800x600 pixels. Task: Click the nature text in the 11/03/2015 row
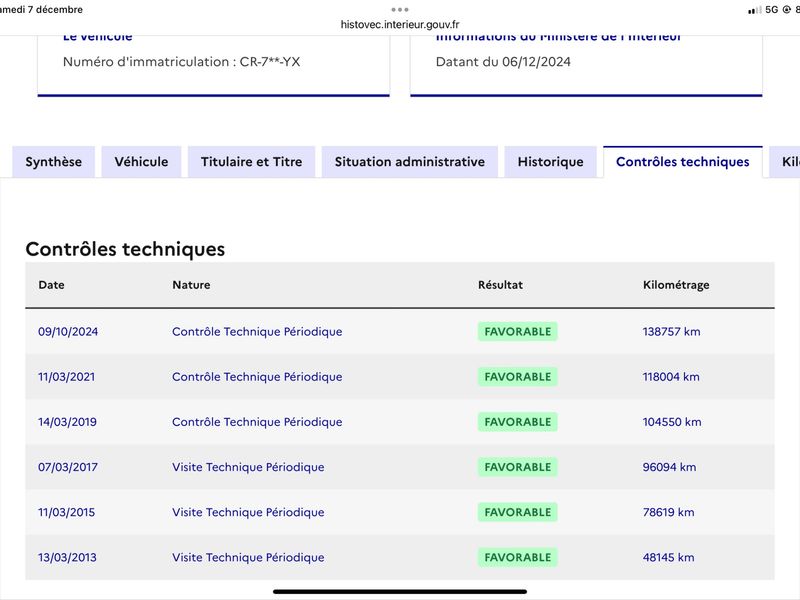(x=248, y=512)
